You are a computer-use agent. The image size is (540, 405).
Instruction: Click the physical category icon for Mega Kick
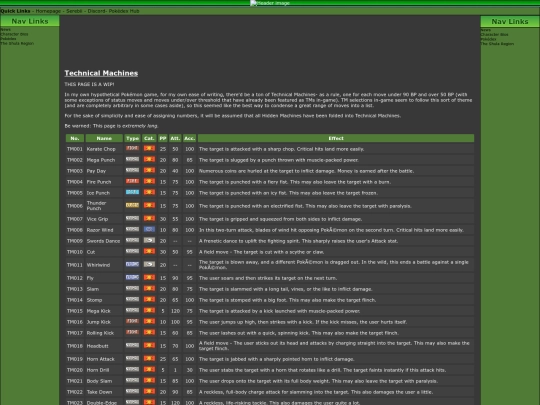pos(149,310)
